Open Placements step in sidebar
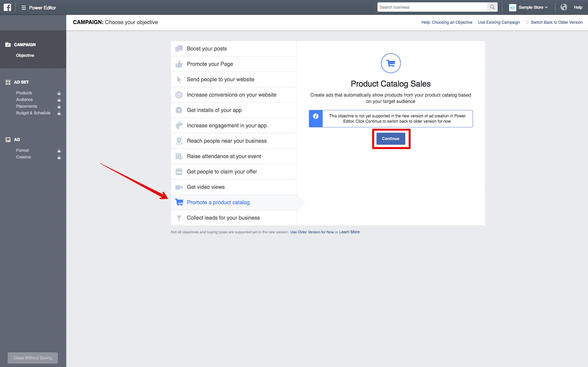The height and width of the screenshot is (367, 588). coord(26,106)
